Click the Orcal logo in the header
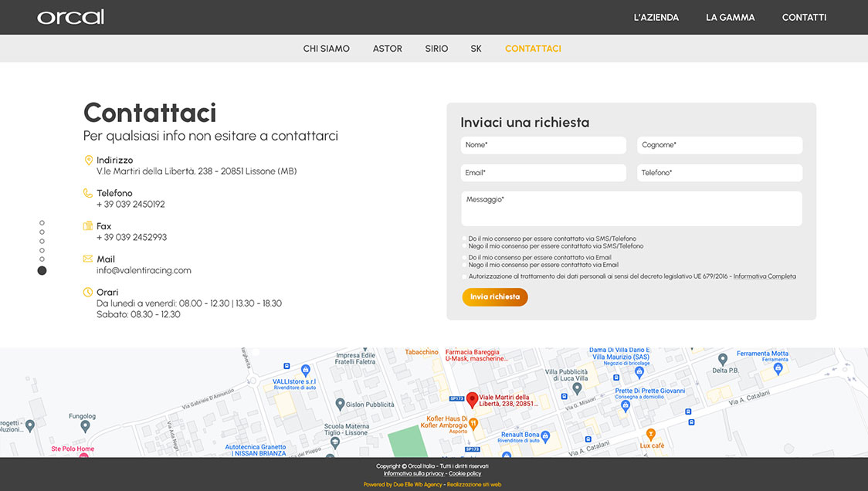Screen dimensions: 868x491 pos(70,16)
